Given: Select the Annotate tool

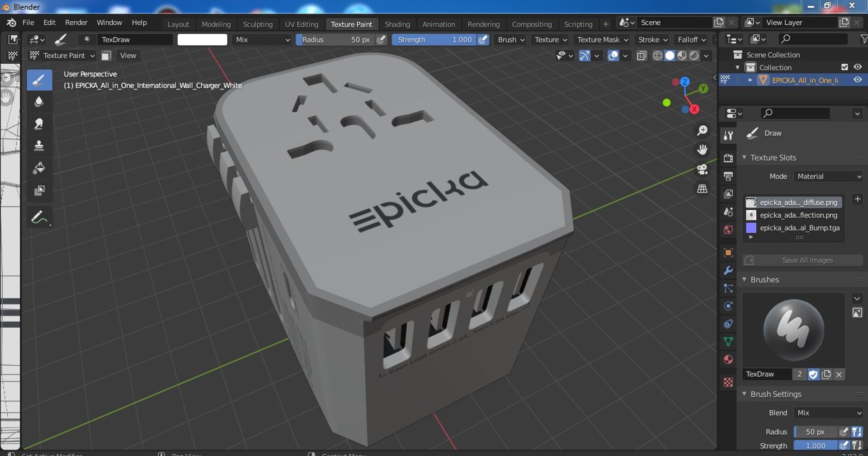Looking at the screenshot, I should pyautogui.click(x=39, y=217).
